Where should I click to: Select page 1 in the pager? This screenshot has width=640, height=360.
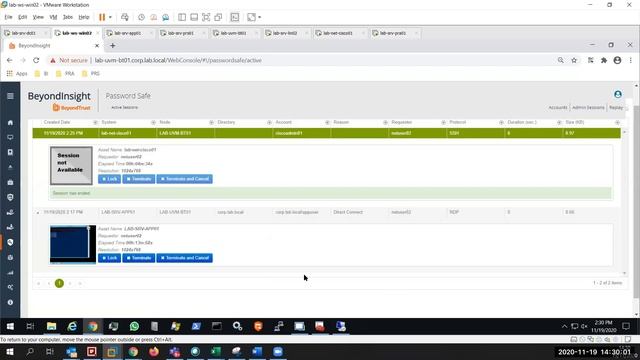pyautogui.click(x=59, y=283)
